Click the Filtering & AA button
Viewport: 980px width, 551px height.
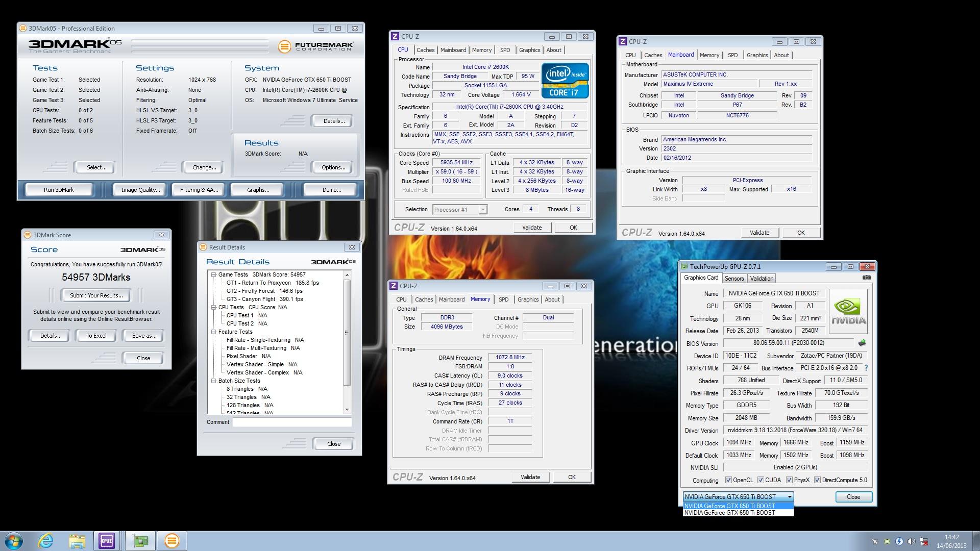199,190
